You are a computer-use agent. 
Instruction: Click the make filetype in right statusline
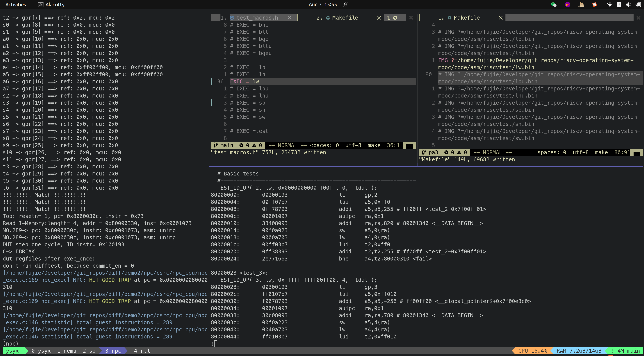601,152
